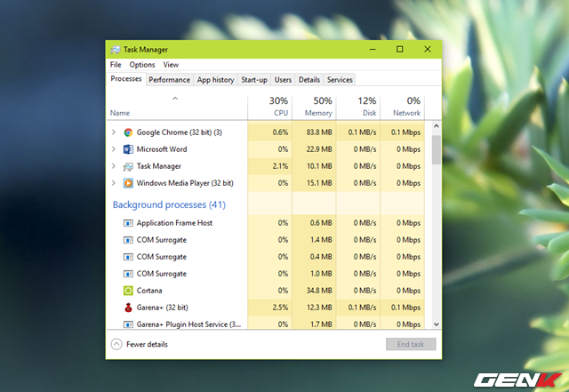This screenshot has width=569, height=392.
Task: Sort by the Disk column header
Action: (x=358, y=107)
